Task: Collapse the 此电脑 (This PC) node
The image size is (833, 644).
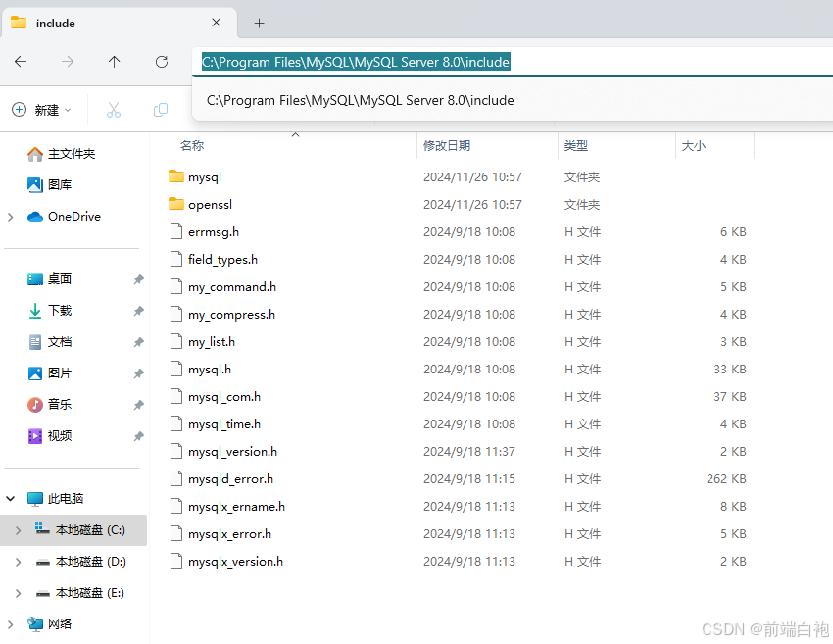Action: [11, 498]
